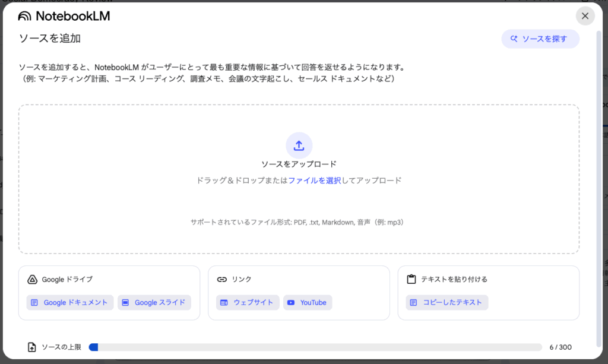The height and width of the screenshot is (364, 608).
Task: Click the supported file formats text
Action: (x=297, y=222)
